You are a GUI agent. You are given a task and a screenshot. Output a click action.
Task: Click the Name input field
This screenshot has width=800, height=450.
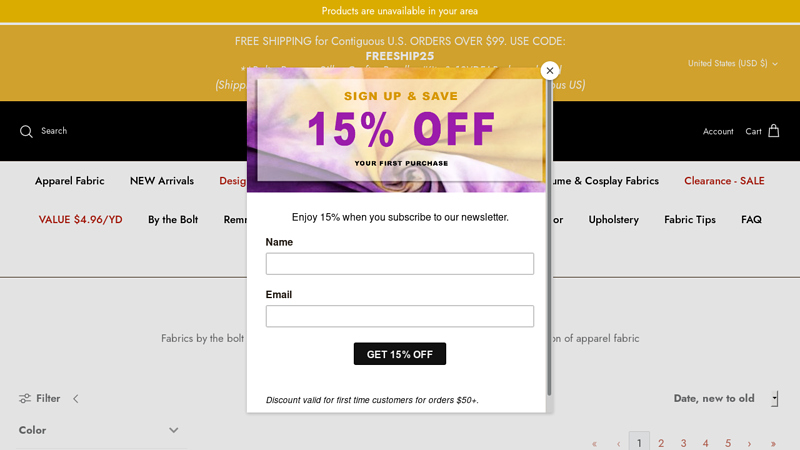[400, 264]
